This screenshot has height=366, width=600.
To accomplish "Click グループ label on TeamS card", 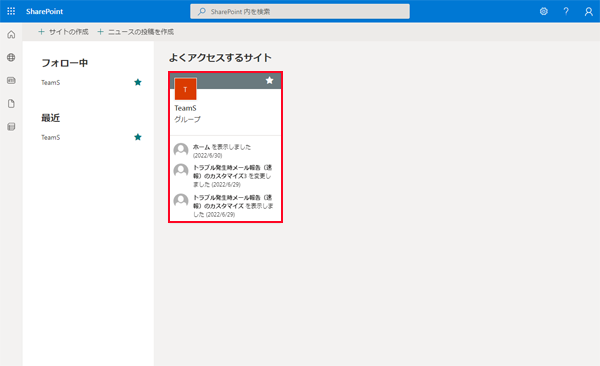I will click(188, 119).
